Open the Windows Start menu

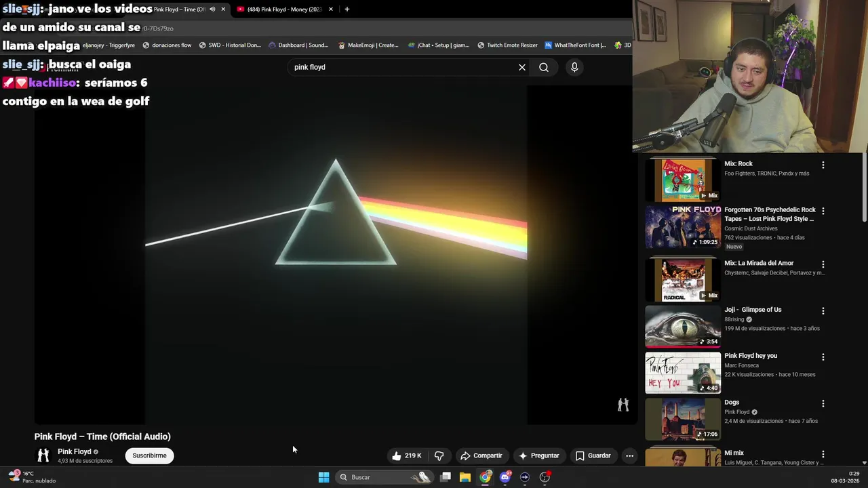click(x=323, y=477)
